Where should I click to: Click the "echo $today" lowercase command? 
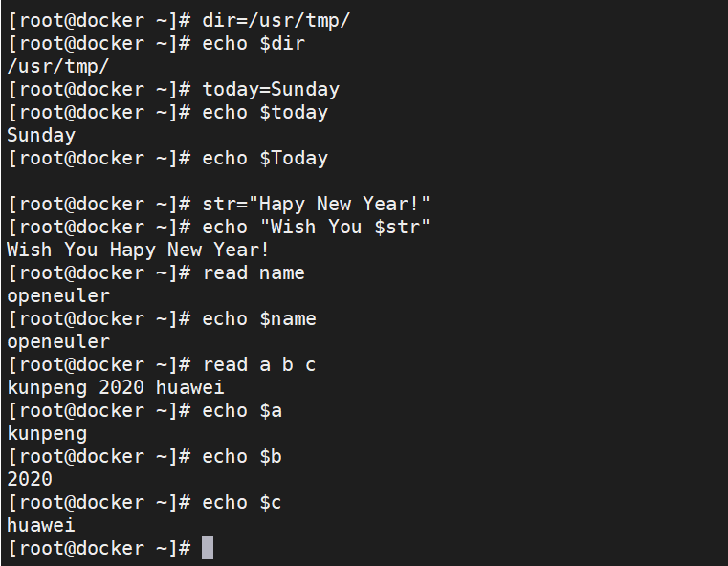[265, 112]
